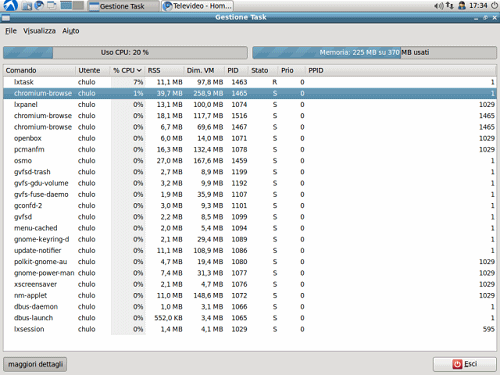Select chromium-browse process with PID 1516
This screenshot has width=500, height=375.
click(x=250, y=116)
